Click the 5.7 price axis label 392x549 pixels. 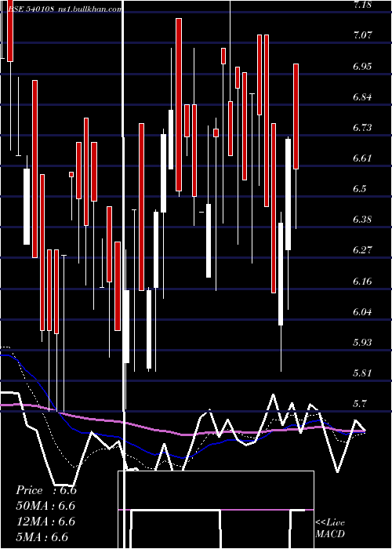click(x=359, y=404)
